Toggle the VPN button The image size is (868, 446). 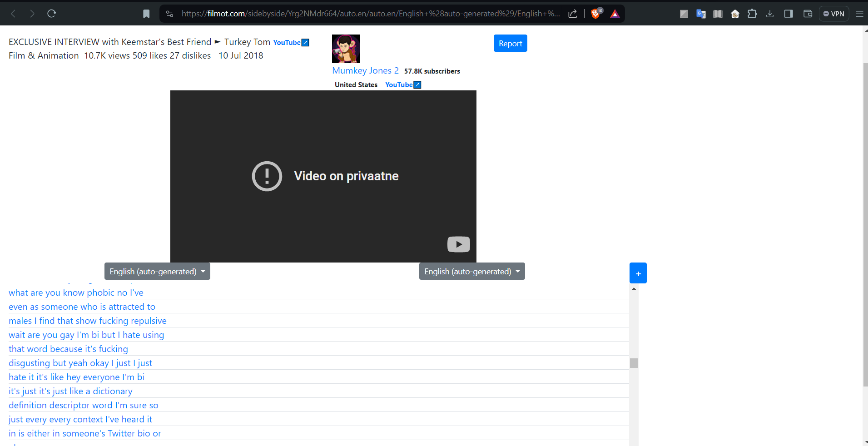(x=834, y=14)
